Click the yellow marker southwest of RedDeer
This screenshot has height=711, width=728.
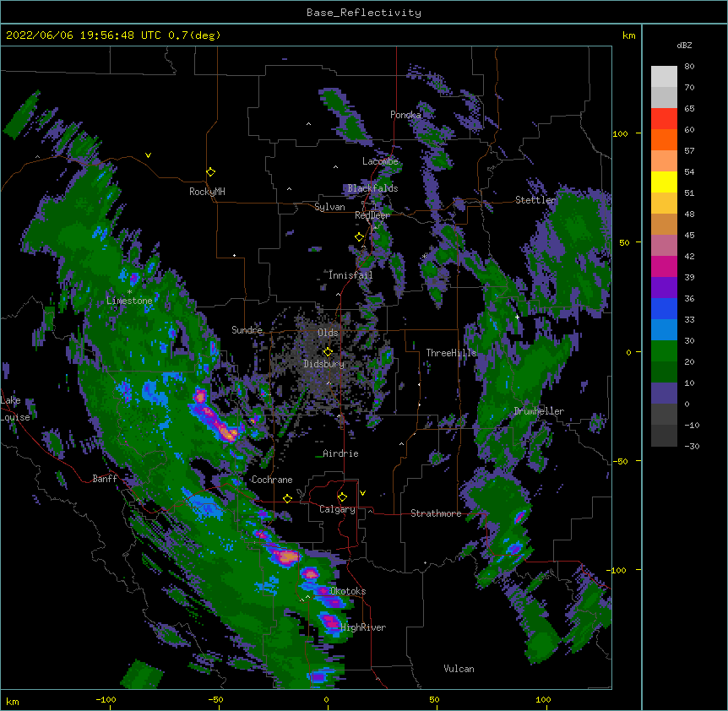point(360,237)
